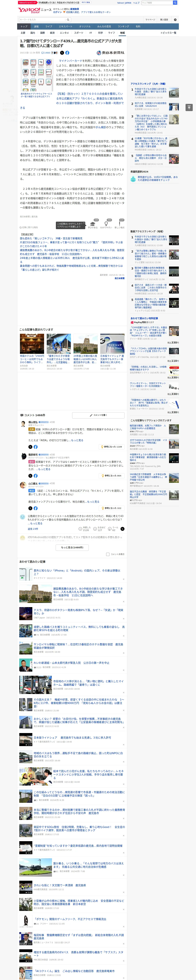The width and height of the screenshot is (196, 980).
Task: Click the blue web search button
Action: click(175, 3)
